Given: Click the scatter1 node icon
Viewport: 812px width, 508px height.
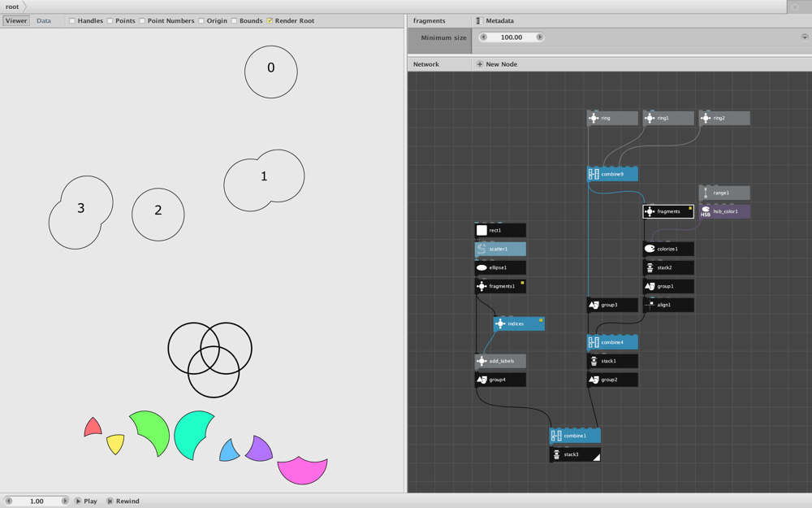Looking at the screenshot, I should click(482, 249).
